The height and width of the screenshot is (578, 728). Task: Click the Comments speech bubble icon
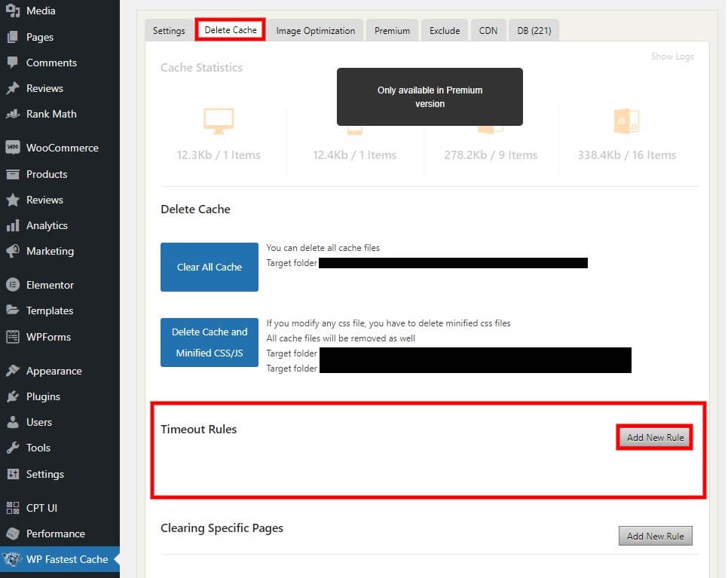13,63
